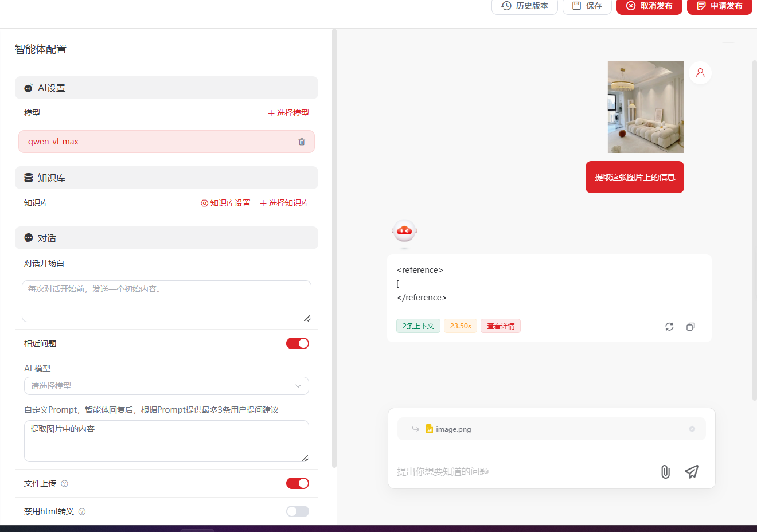
Task: Click the 申请发布 button
Action: tap(720, 6)
